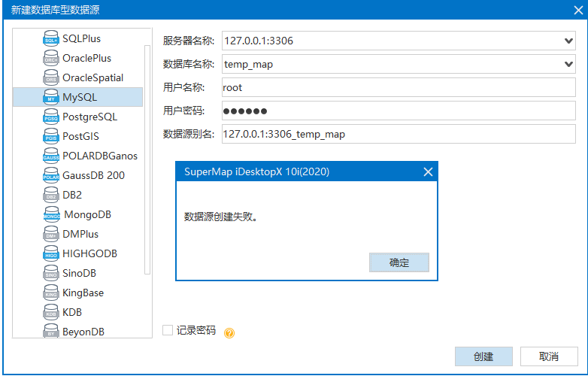Click 确定 in the error dialog
Screen dimensions: 588x376
pos(399,262)
